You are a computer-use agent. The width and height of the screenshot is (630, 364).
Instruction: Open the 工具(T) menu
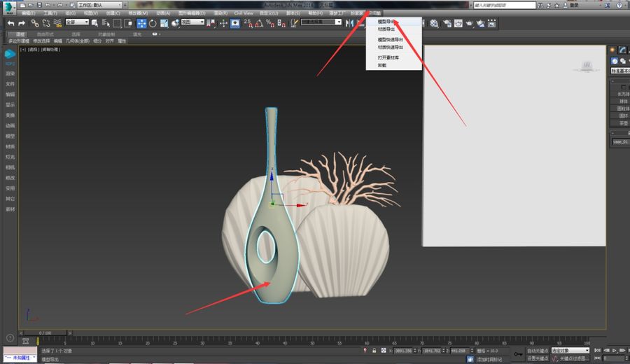50,13
